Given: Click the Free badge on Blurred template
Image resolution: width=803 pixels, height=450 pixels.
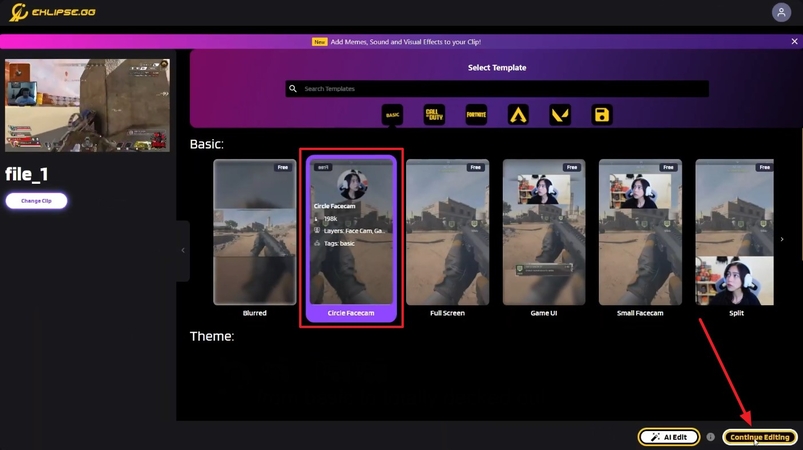Looking at the screenshot, I should coord(283,167).
